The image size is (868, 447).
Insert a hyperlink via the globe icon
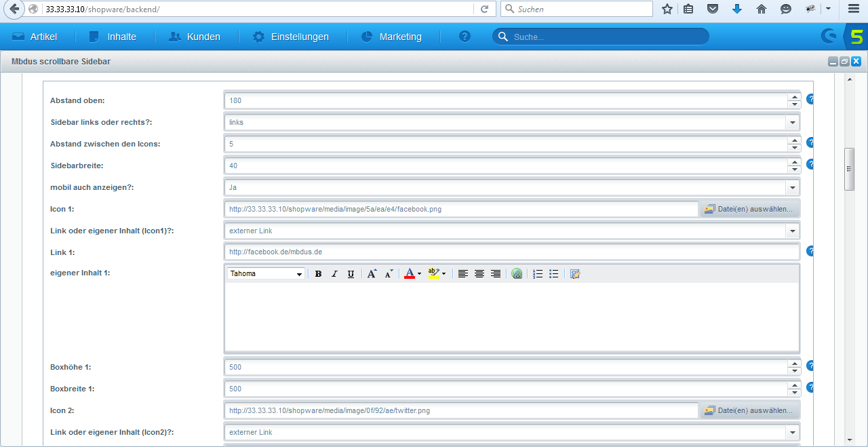tap(517, 273)
